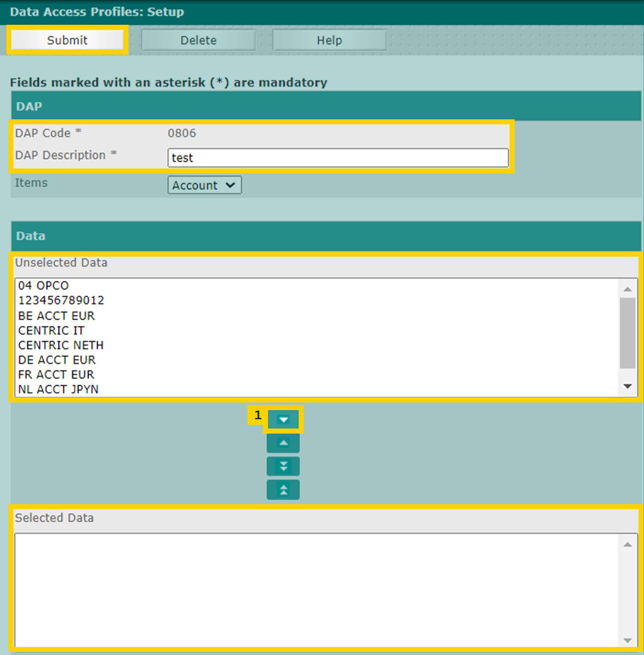
Task: Click the double down arrow move-all button
Action: [283, 466]
